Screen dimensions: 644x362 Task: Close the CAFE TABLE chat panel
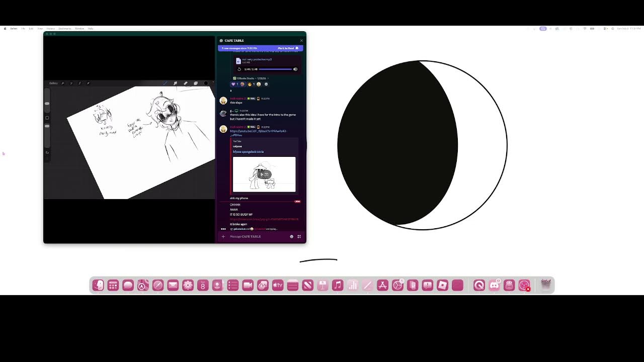pos(301,41)
